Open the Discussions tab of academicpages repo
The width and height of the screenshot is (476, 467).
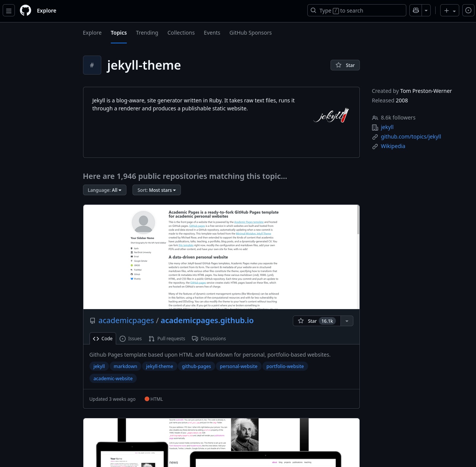[209, 338]
